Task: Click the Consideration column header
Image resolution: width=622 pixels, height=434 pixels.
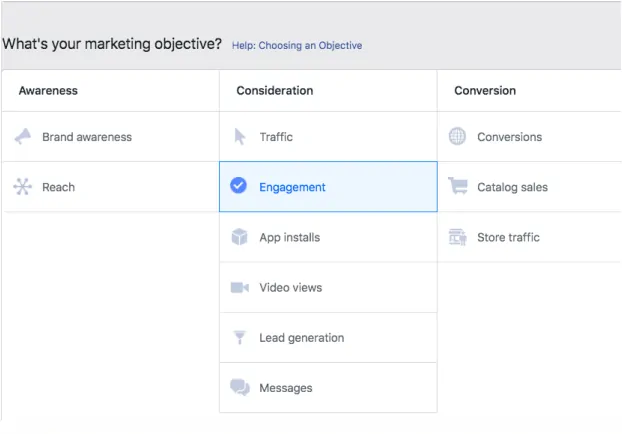Action: (274, 91)
